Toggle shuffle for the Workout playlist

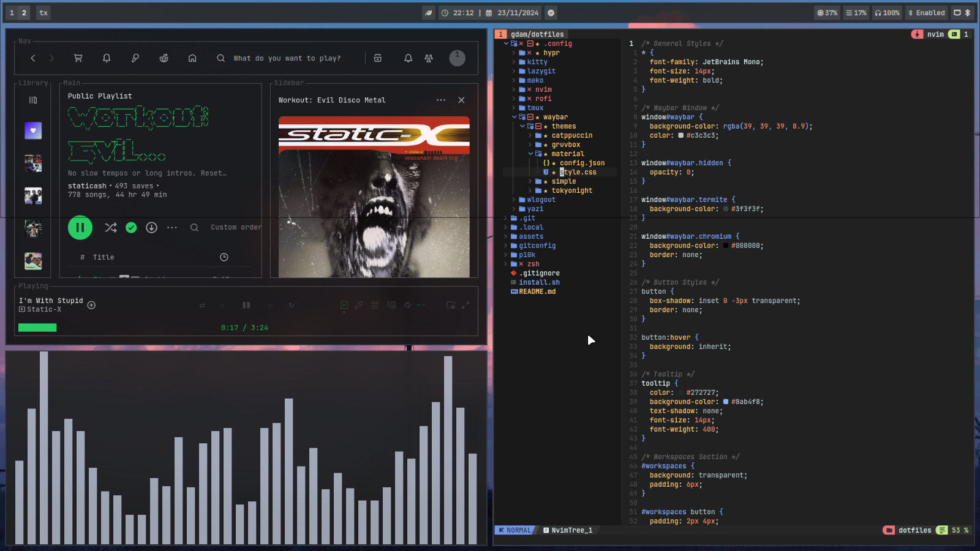click(x=110, y=227)
